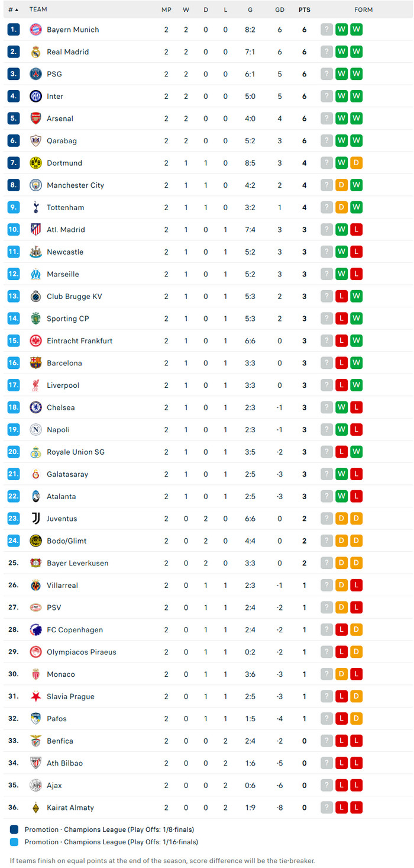Click the Liverpool team name
Image resolution: width=414 pixels, height=868 pixels.
63,385
